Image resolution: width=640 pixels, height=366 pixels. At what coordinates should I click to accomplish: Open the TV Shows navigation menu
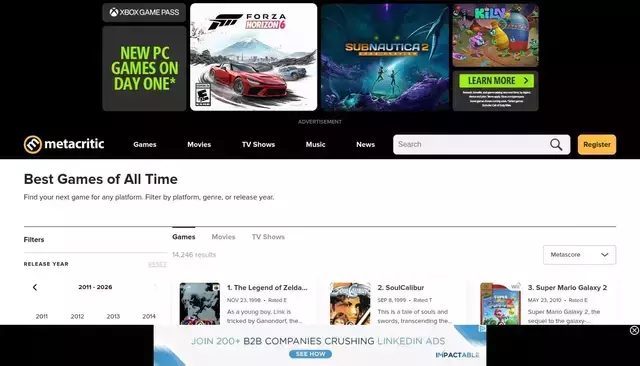click(x=258, y=144)
